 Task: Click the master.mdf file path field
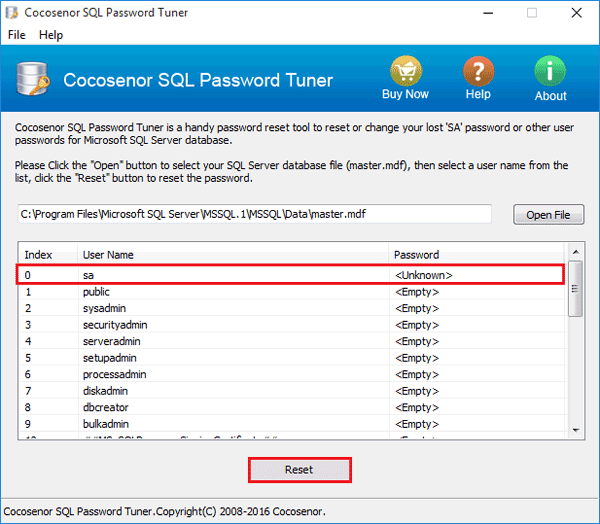254,214
